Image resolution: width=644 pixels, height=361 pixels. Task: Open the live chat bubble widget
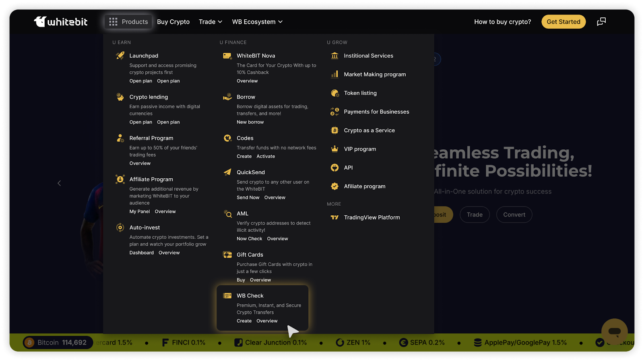pos(614,332)
